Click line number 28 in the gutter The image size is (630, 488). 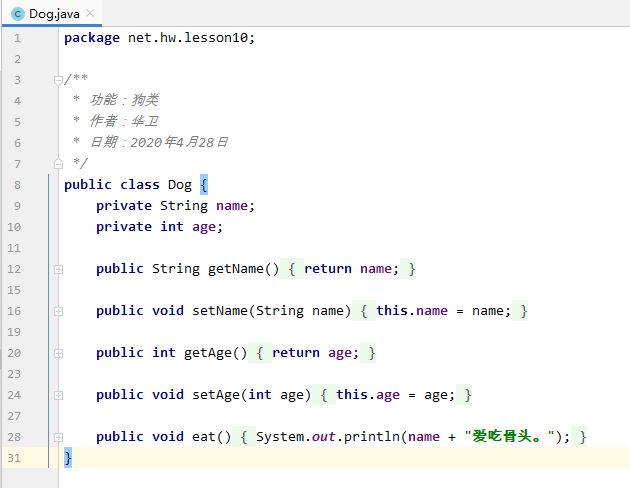click(14, 437)
